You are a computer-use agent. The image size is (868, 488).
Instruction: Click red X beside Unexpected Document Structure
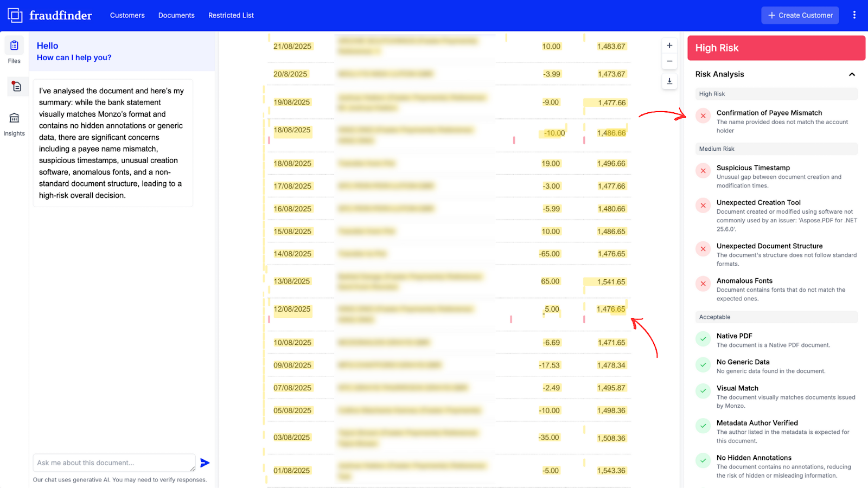[x=703, y=249]
